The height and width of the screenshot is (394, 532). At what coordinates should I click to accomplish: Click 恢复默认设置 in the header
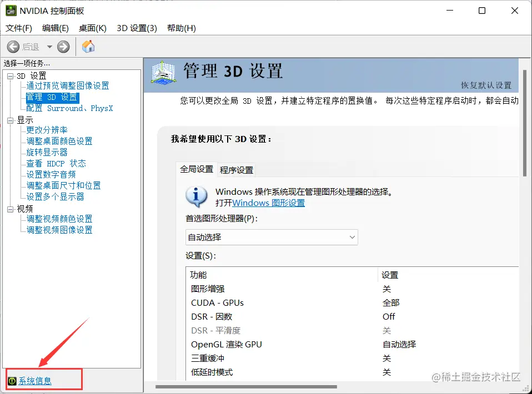pyautogui.click(x=486, y=85)
